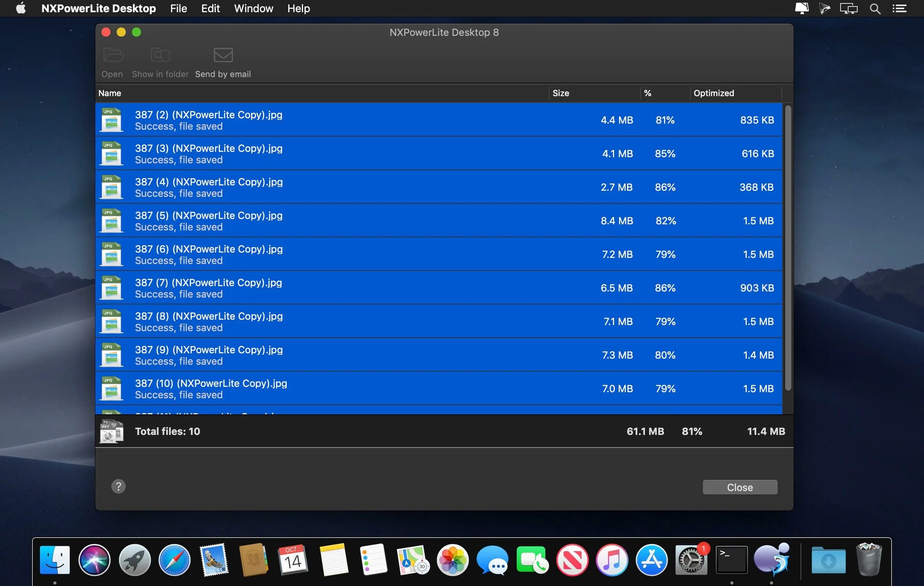Open the File menu
Screen dimensions: 924x586
tap(178, 8)
